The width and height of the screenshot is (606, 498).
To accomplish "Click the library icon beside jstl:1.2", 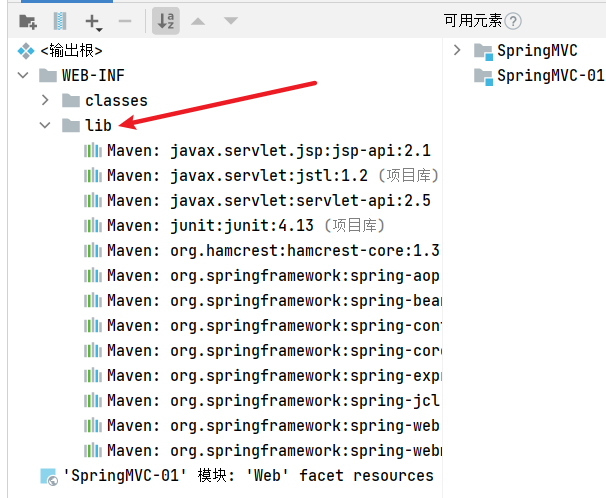I will pyautogui.click(x=93, y=175).
